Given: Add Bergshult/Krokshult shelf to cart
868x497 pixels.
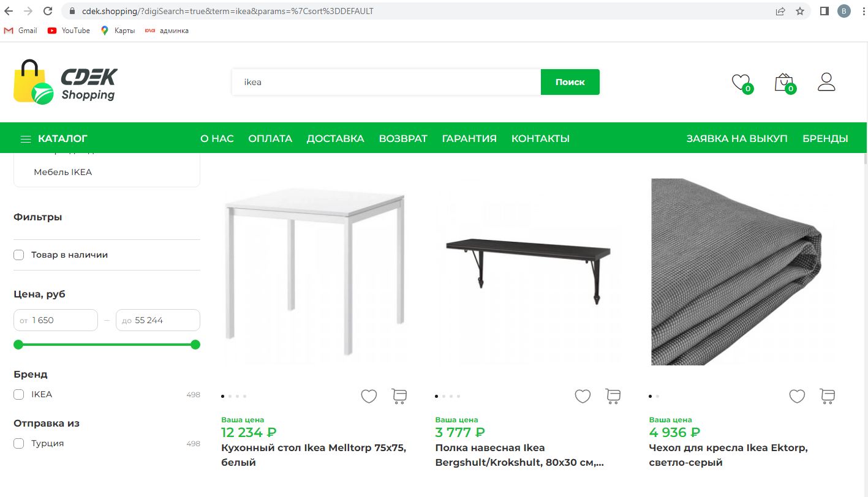Looking at the screenshot, I should (613, 397).
